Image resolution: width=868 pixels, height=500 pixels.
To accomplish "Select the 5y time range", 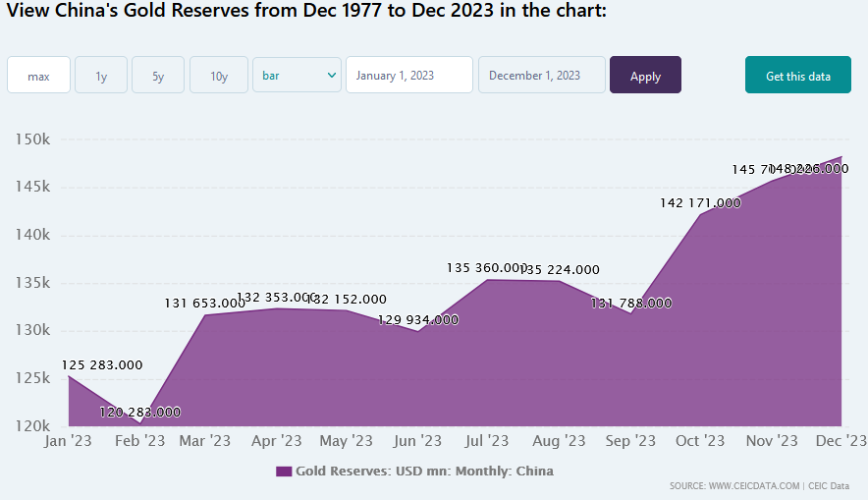I will [x=158, y=76].
